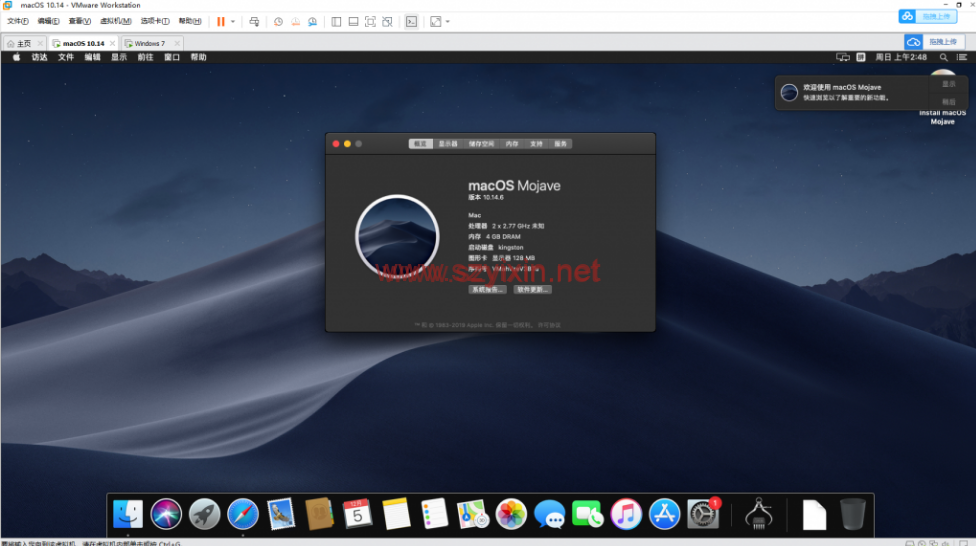The width and height of the screenshot is (976, 546).
Task: Open Photos from the Dock
Action: pos(511,514)
